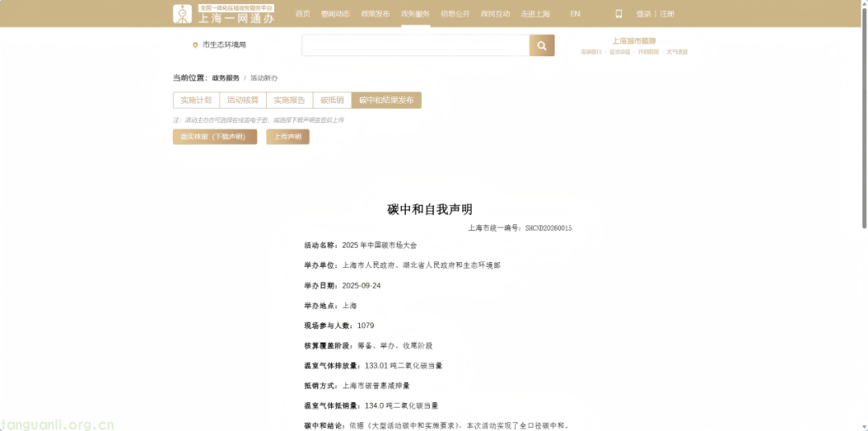This screenshot has height=431, width=868.
Task: Click the 碳中和自我声明 title
Action: (429, 209)
